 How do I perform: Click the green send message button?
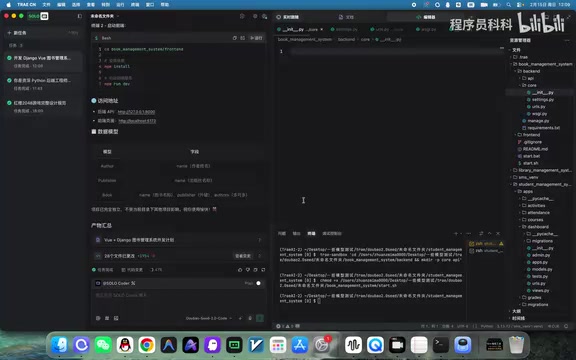coord(260,318)
